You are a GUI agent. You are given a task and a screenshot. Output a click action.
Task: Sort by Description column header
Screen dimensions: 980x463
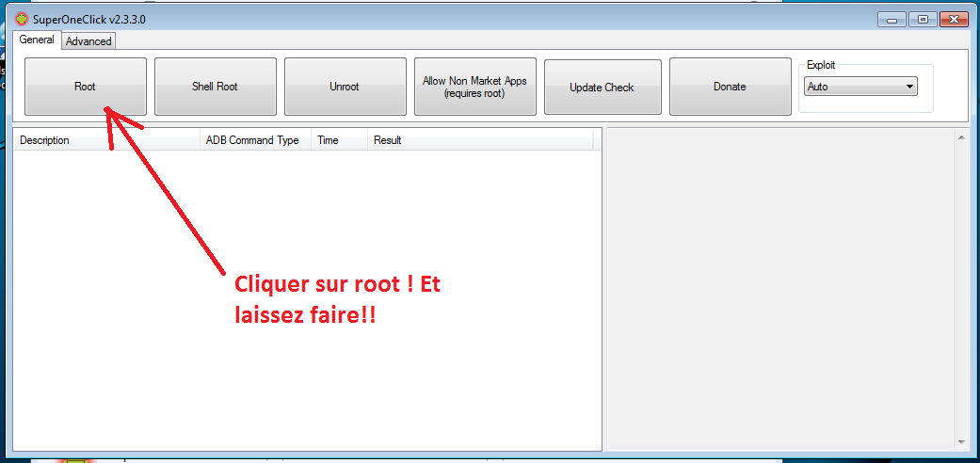pos(107,140)
